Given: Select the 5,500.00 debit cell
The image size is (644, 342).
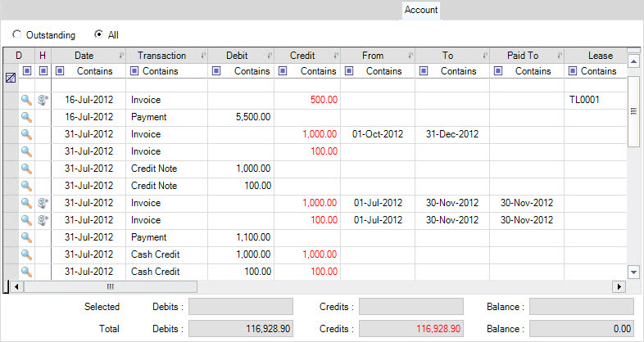Looking at the screenshot, I should (241, 117).
